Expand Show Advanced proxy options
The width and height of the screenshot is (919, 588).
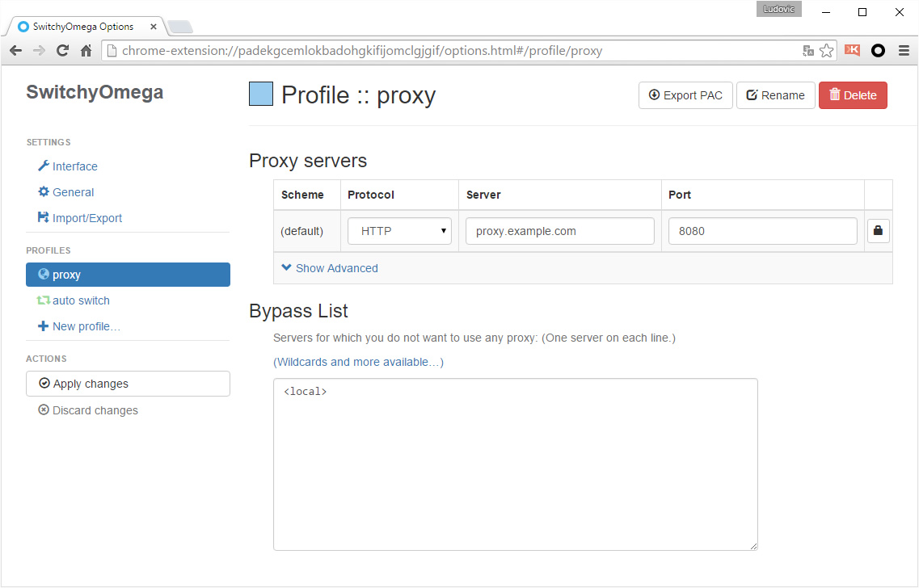click(x=330, y=268)
